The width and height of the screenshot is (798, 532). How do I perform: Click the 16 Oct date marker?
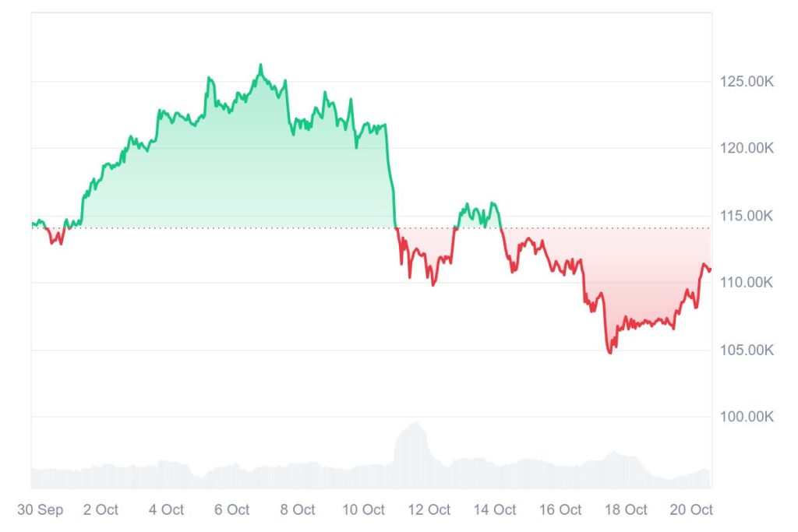(560, 510)
